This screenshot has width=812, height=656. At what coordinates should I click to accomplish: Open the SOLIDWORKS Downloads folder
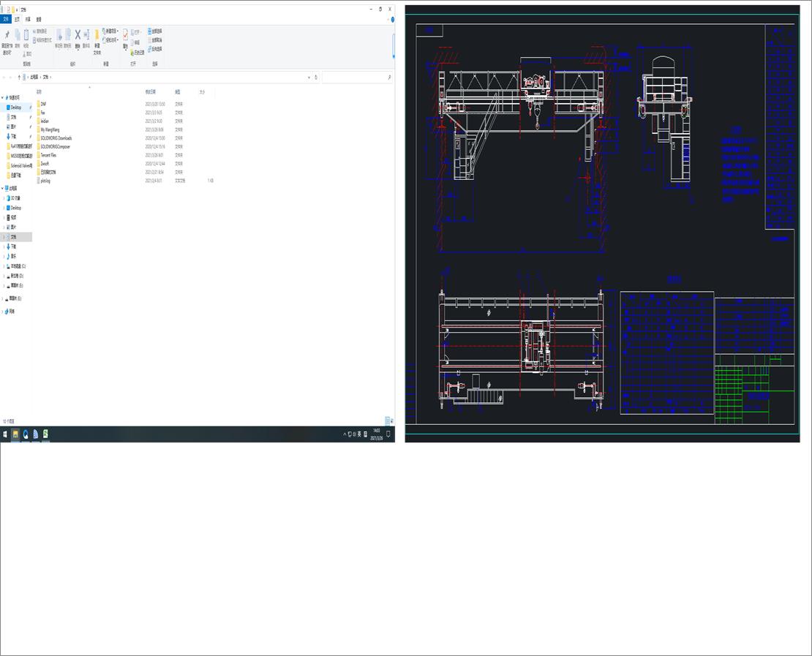(56, 137)
